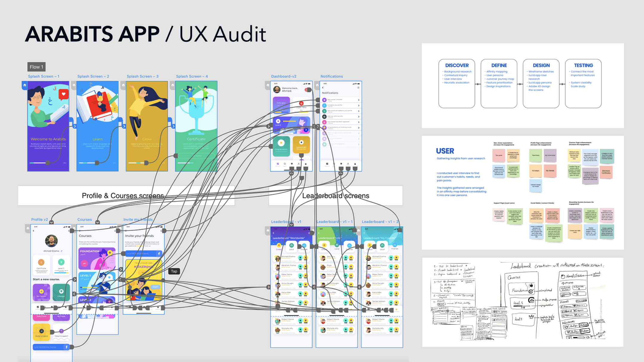The image size is (644, 362).
Task: Click the DISCOVER process card heading
Action: 457,65
